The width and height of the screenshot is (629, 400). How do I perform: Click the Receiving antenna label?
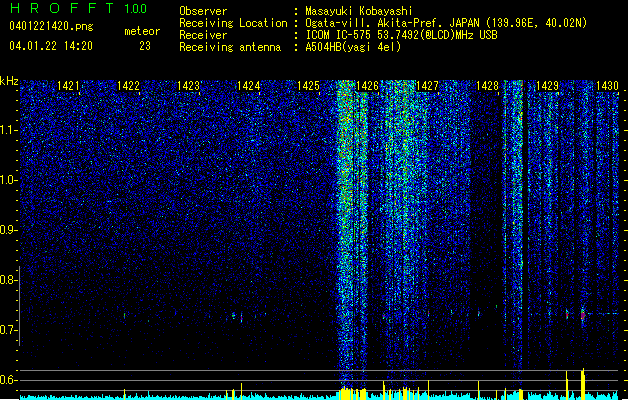click(x=230, y=47)
